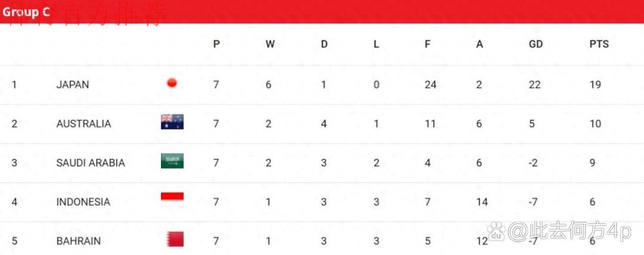
Task: Click the BAHRAIN team name
Action: tap(79, 241)
